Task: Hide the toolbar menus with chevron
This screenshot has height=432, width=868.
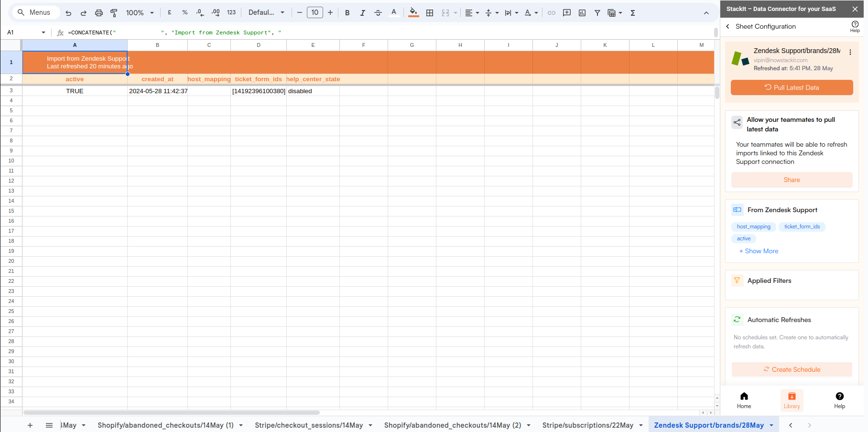Action: pos(706,13)
